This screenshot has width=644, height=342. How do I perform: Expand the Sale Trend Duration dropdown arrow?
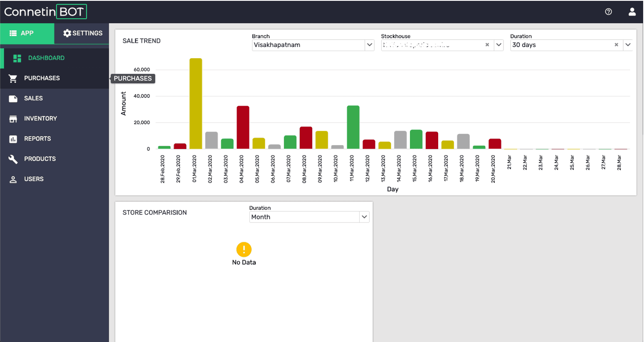[x=628, y=45]
